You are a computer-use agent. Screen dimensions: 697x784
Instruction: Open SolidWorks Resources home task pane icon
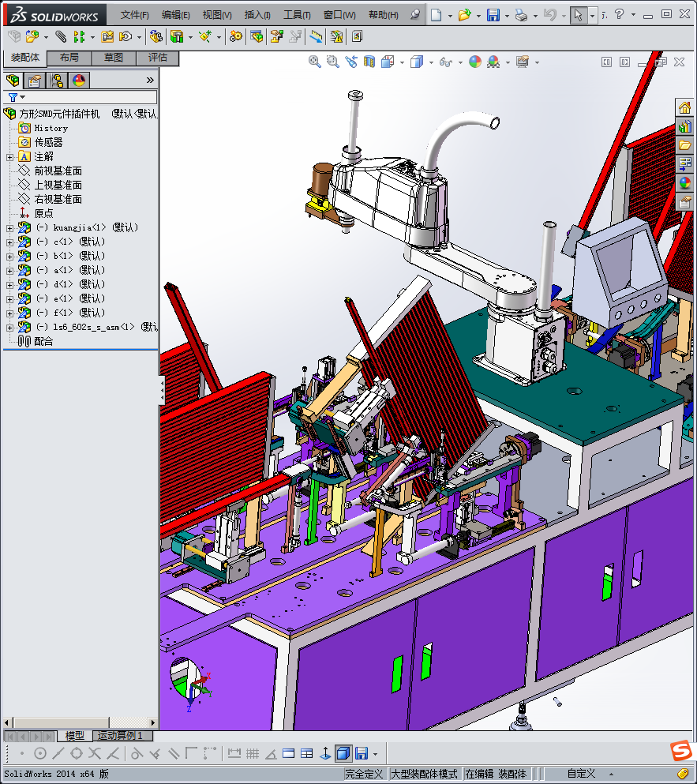click(x=684, y=107)
